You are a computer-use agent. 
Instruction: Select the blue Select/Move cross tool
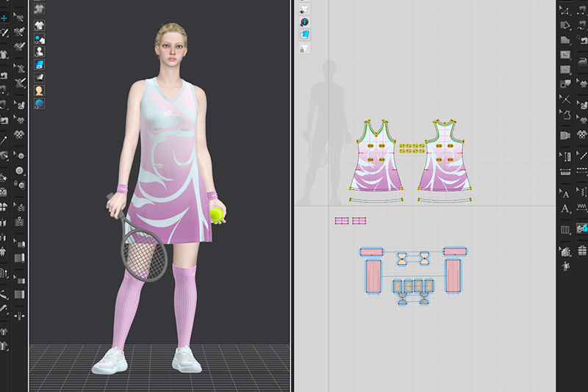click(4, 18)
